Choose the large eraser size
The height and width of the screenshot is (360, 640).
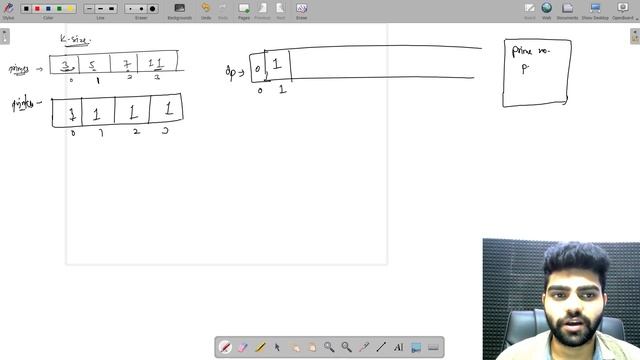tap(152, 9)
